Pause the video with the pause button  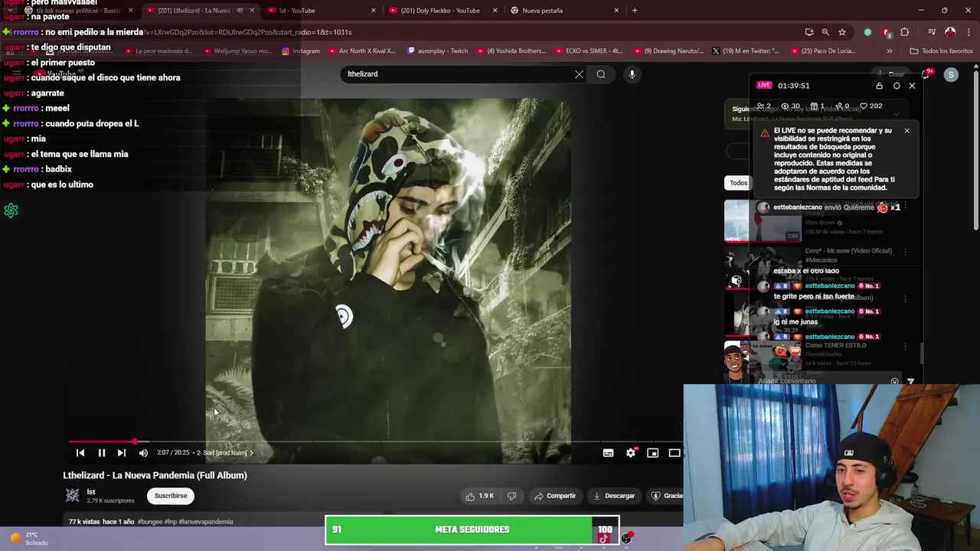(101, 453)
